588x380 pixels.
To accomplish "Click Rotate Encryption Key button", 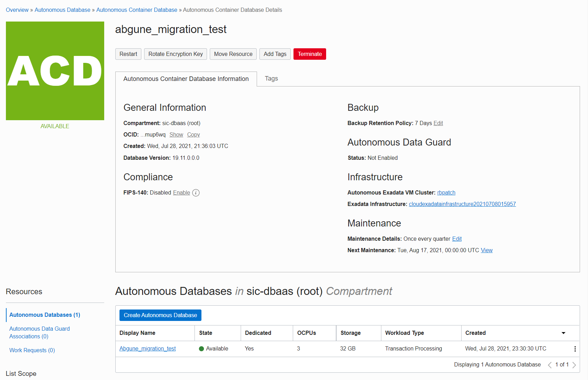I will tap(175, 54).
